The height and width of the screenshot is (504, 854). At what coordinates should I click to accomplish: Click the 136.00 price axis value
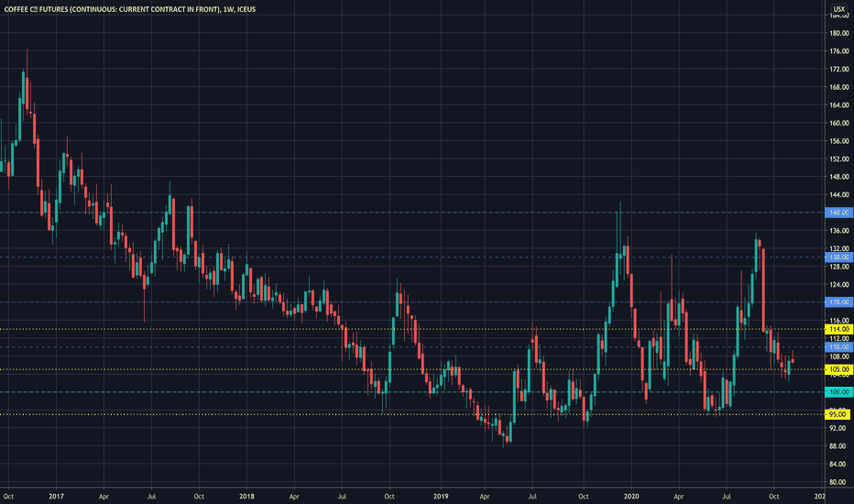coord(839,231)
